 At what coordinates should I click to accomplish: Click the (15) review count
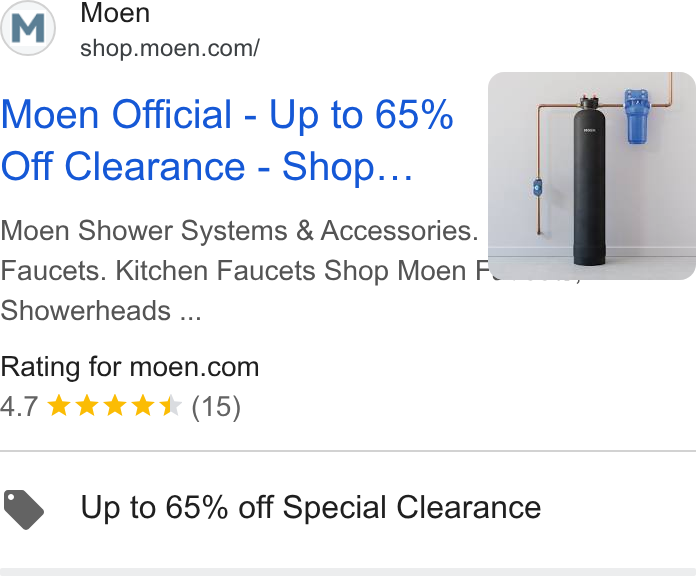[x=216, y=406]
